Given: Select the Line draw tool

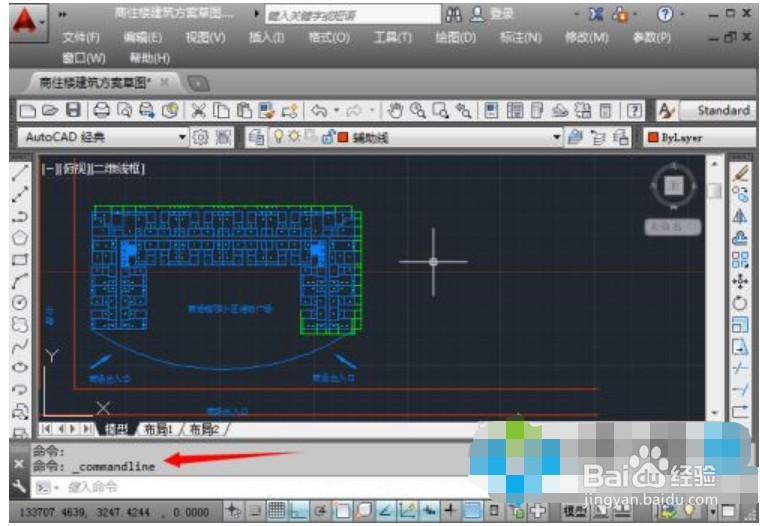Looking at the screenshot, I should 20,173.
